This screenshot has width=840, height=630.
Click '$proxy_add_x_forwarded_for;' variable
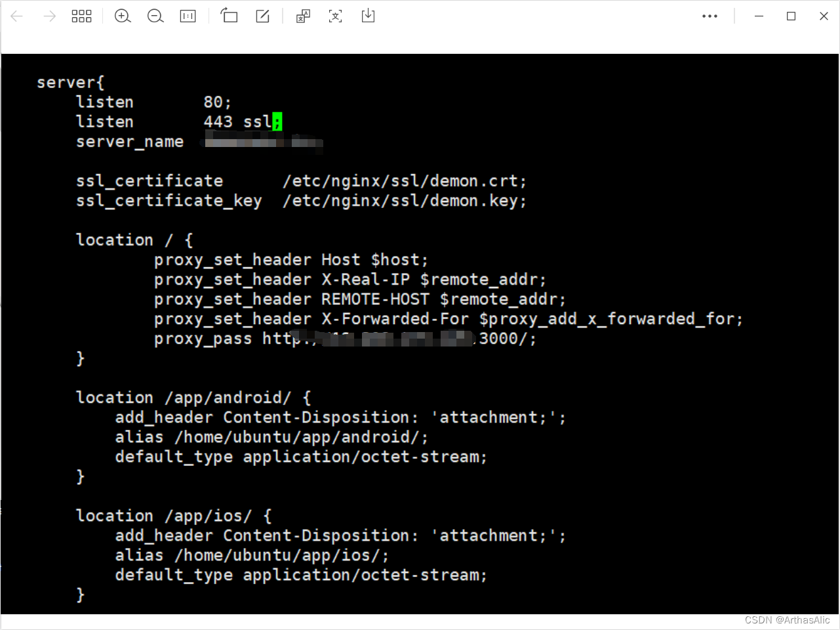[611, 319]
